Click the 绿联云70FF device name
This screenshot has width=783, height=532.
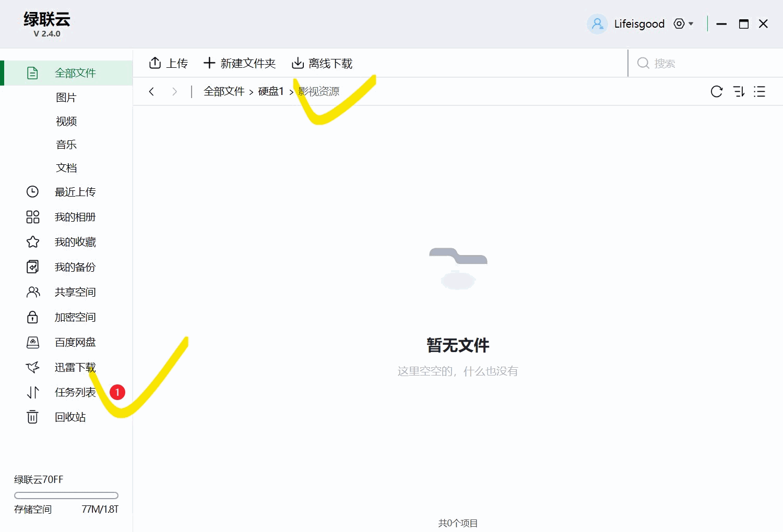tap(39, 479)
